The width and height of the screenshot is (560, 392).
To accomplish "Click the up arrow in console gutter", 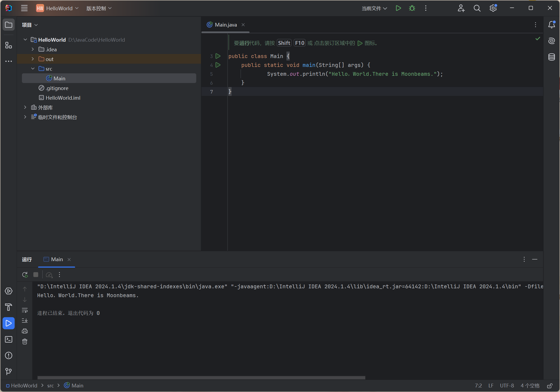I will coord(25,289).
